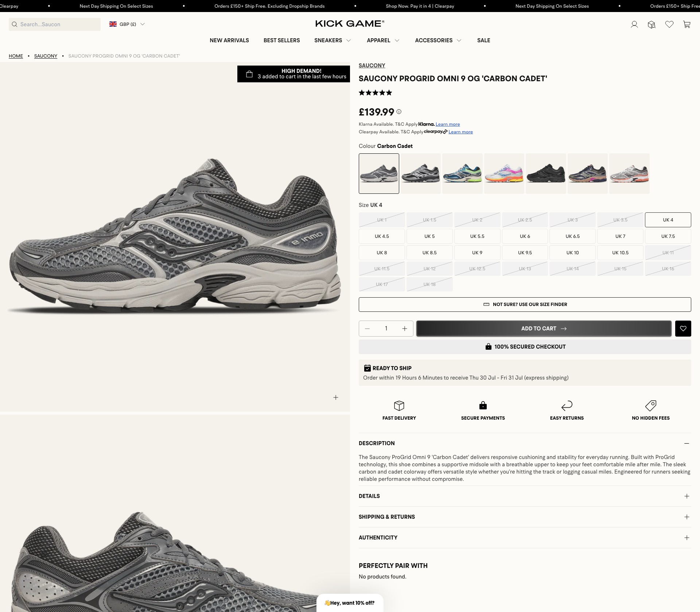Expand the Details section

[x=525, y=496]
